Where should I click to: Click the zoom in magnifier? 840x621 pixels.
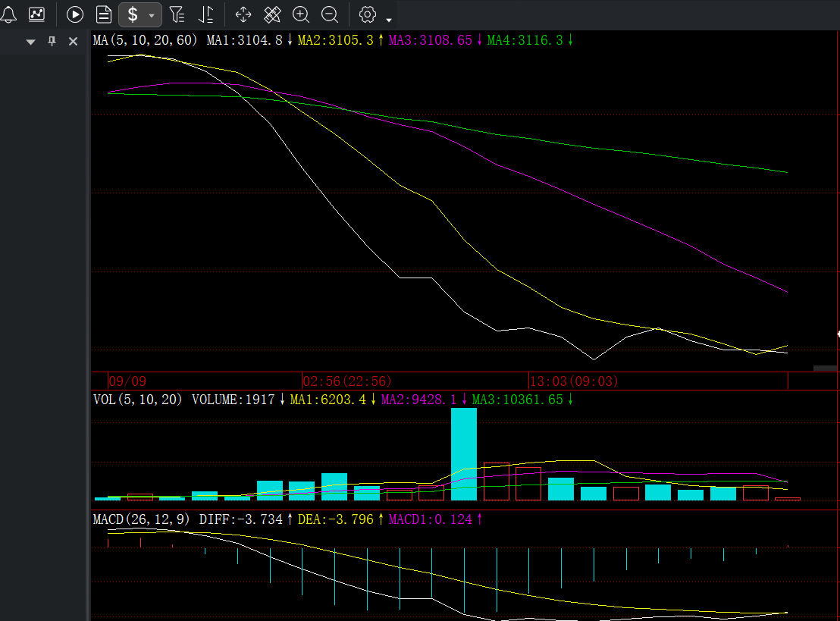point(301,14)
